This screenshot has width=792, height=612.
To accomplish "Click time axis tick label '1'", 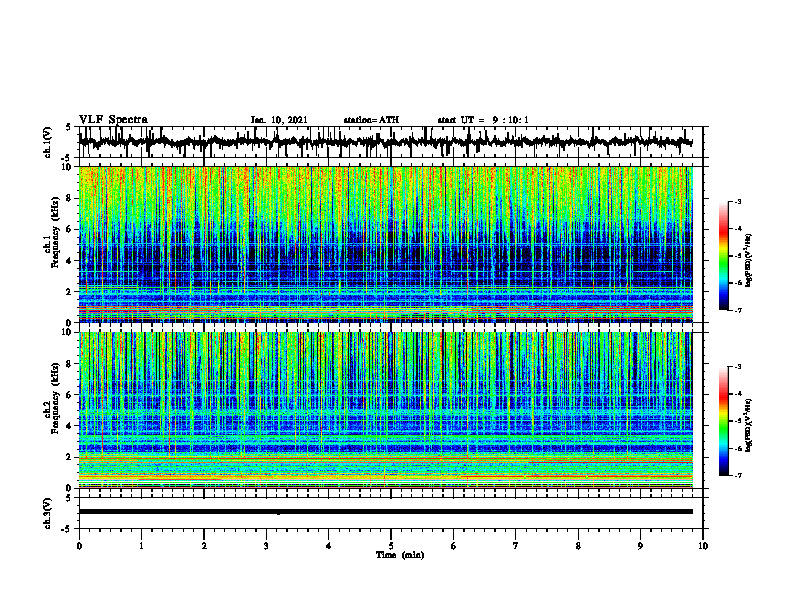I will (141, 546).
